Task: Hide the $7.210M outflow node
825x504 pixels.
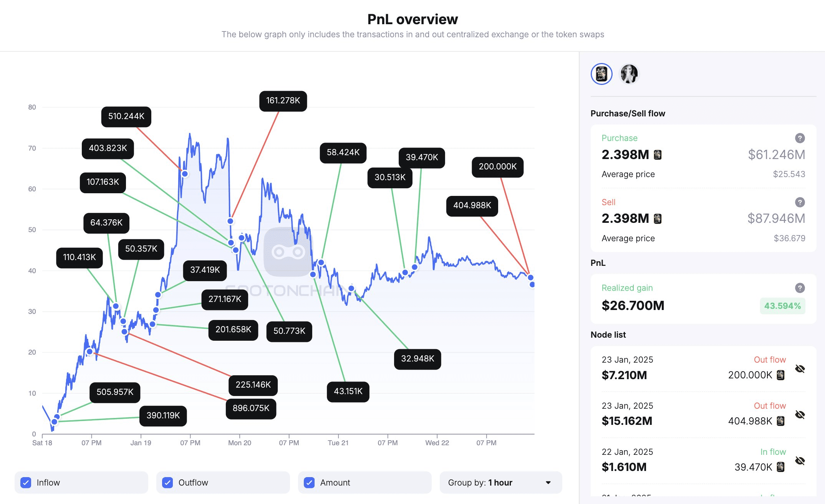Action: pos(801,369)
